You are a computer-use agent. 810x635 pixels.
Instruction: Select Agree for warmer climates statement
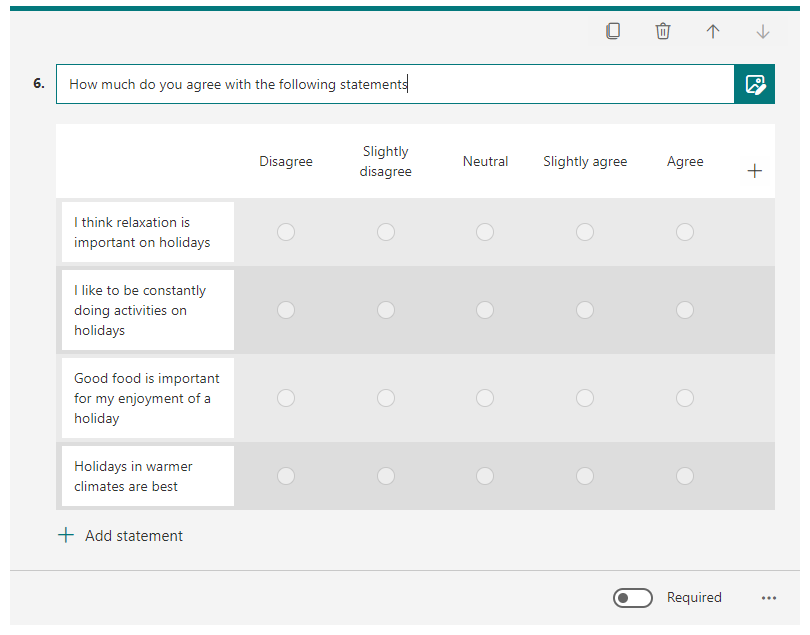coord(685,476)
